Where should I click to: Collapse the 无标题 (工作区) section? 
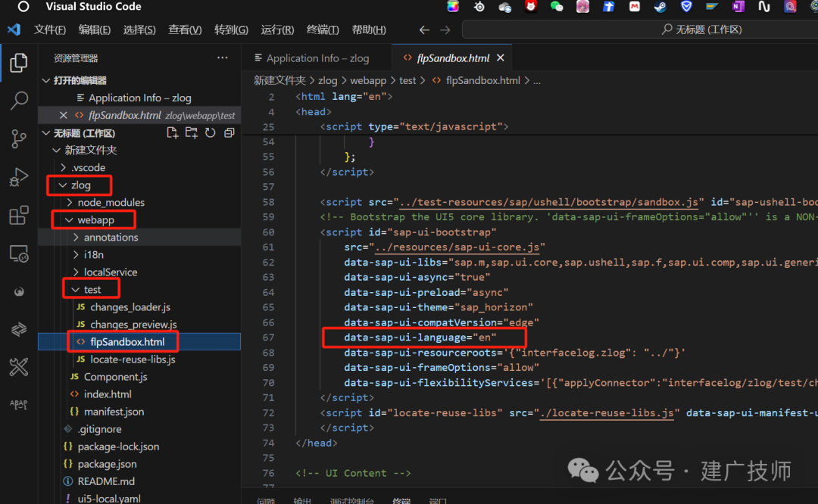[x=46, y=133]
